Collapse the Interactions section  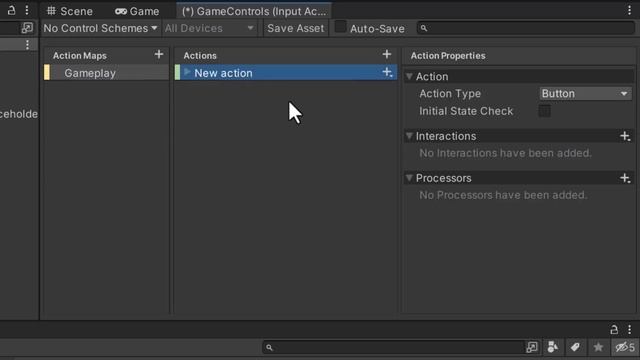click(409, 136)
